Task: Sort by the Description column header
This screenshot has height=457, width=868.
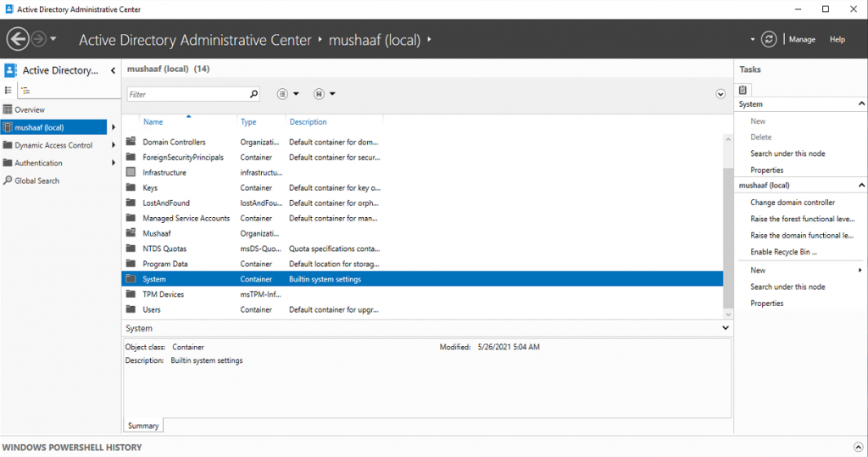Action: coord(308,122)
